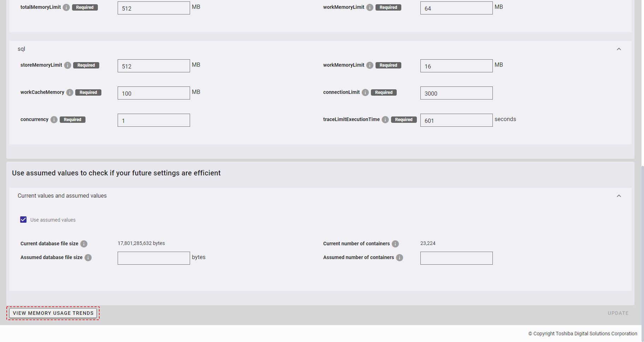Click info icon beside traceLimitExecutionTime

click(x=385, y=120)
